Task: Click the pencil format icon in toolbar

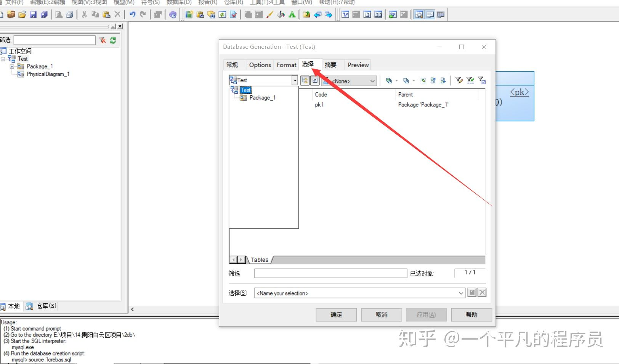Action: pos(270,15)
